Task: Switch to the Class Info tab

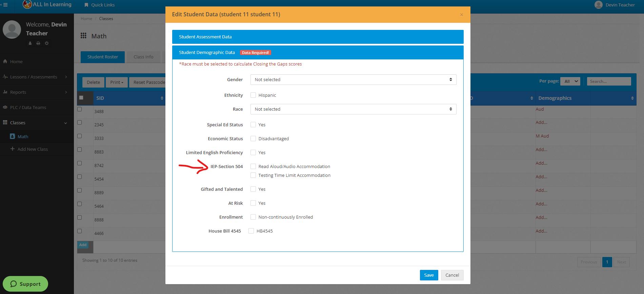Action: (143, 57)
